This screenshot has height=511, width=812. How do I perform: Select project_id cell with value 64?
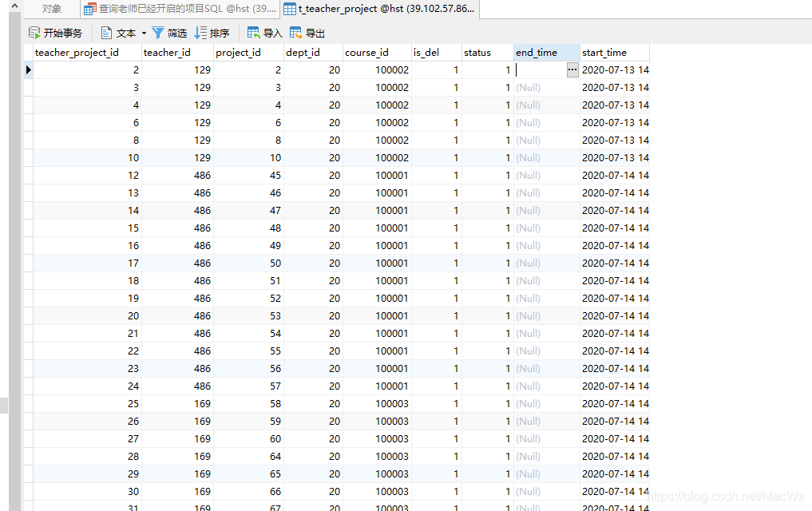click(x=248, y=457)
